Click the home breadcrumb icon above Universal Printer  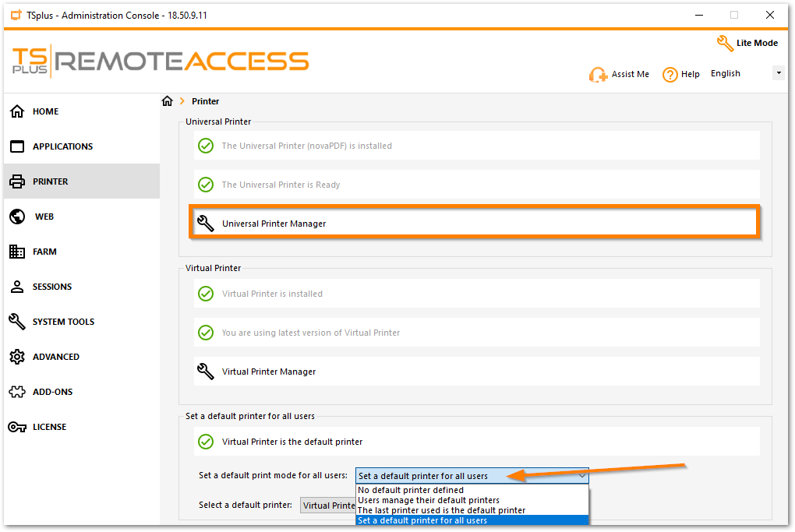click(168, 100)
